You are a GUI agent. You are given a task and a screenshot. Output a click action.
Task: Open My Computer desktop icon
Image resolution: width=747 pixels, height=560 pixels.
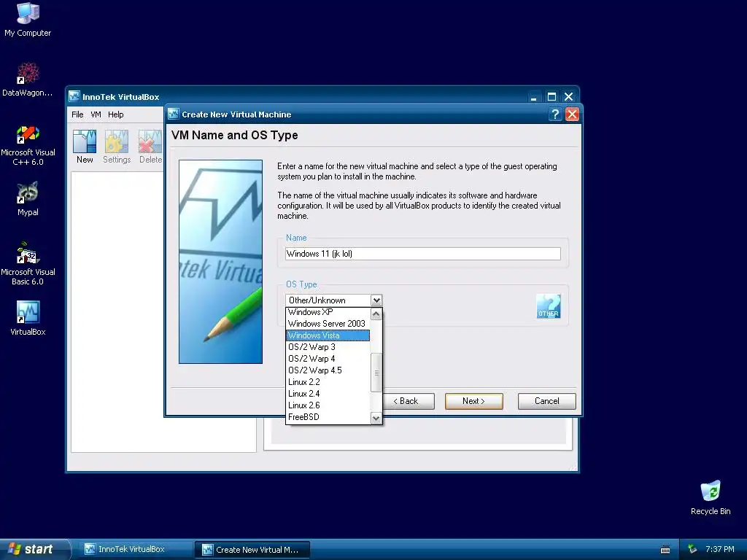pos(28,20)
